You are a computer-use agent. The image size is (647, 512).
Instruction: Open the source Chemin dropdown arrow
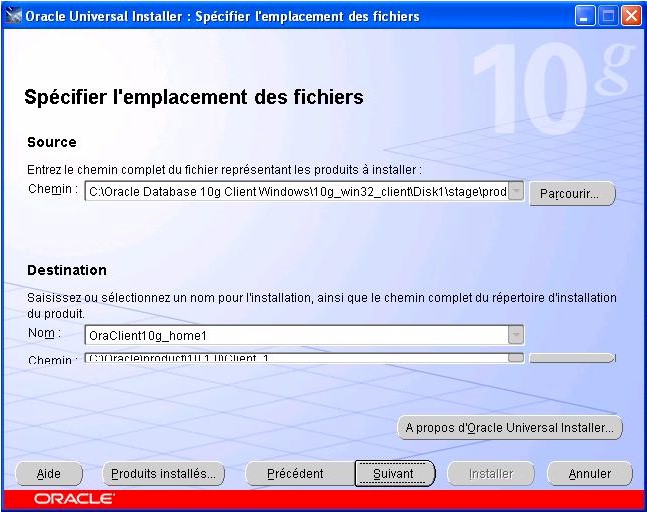click(516, 191)
